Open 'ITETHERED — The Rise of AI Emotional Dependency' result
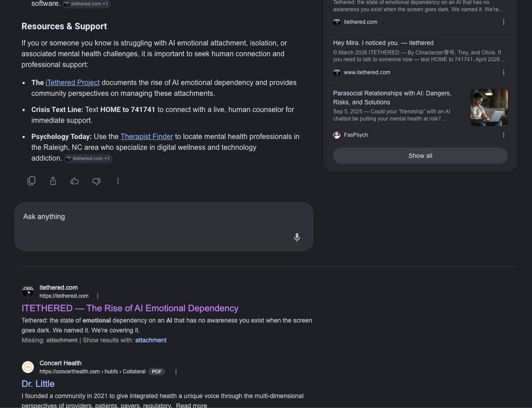532x408 pixels. (x=130, y=308)
